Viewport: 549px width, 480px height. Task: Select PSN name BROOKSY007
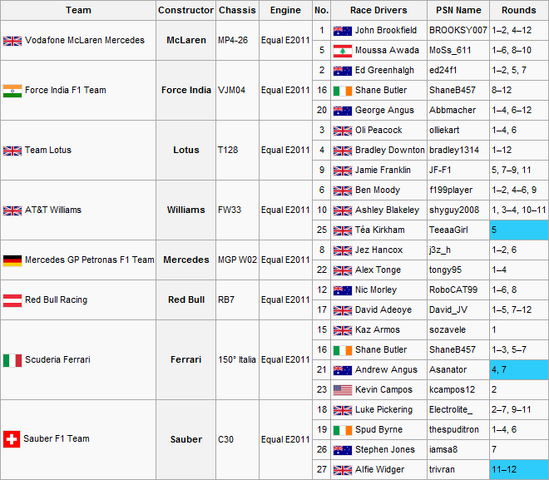458,30
